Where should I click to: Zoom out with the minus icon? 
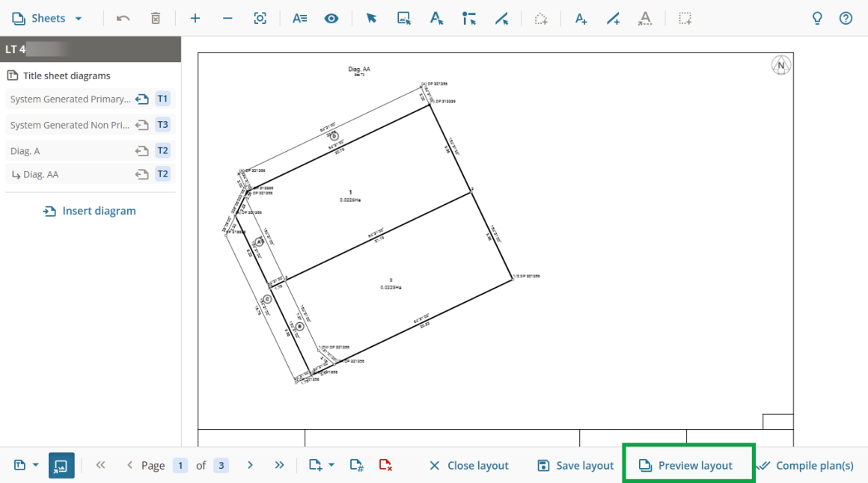[227, 18]
